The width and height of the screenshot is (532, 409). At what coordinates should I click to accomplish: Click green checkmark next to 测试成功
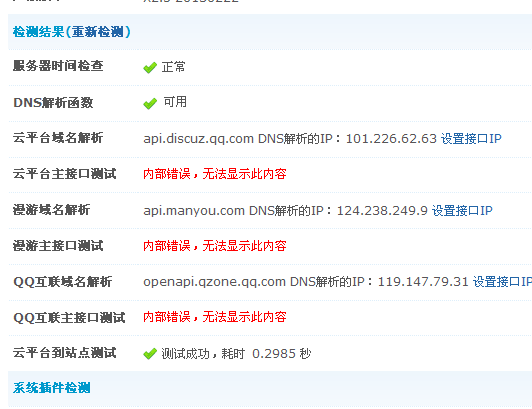(150, 354)
